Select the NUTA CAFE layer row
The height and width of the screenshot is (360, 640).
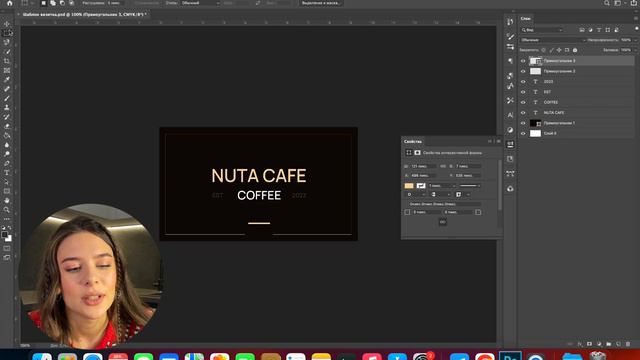click(577, 113)
